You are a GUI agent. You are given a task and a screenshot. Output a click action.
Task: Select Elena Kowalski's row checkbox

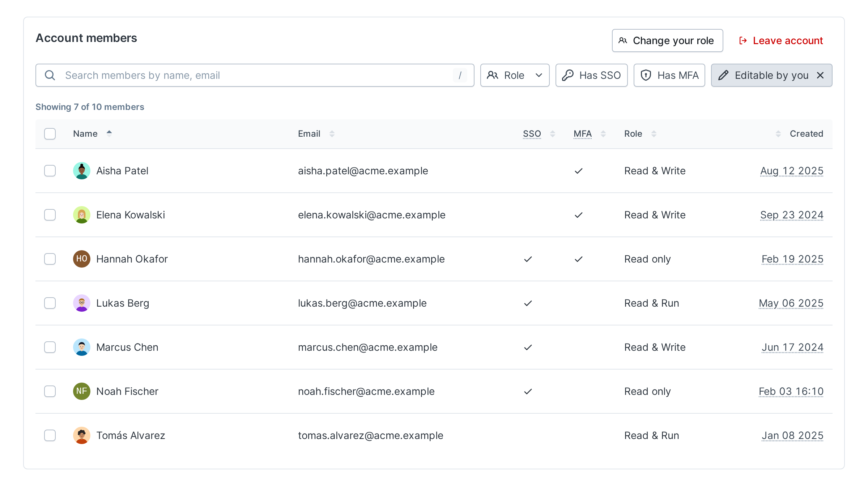coord(50,215)
